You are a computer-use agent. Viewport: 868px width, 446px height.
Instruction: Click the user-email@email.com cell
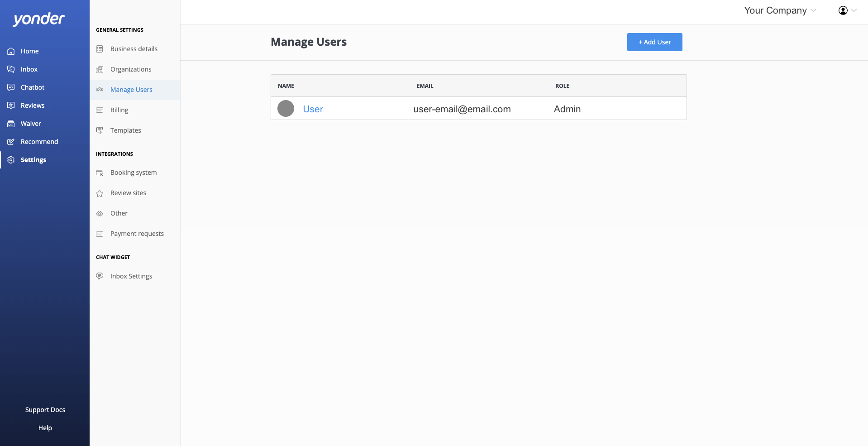point(462,109)
